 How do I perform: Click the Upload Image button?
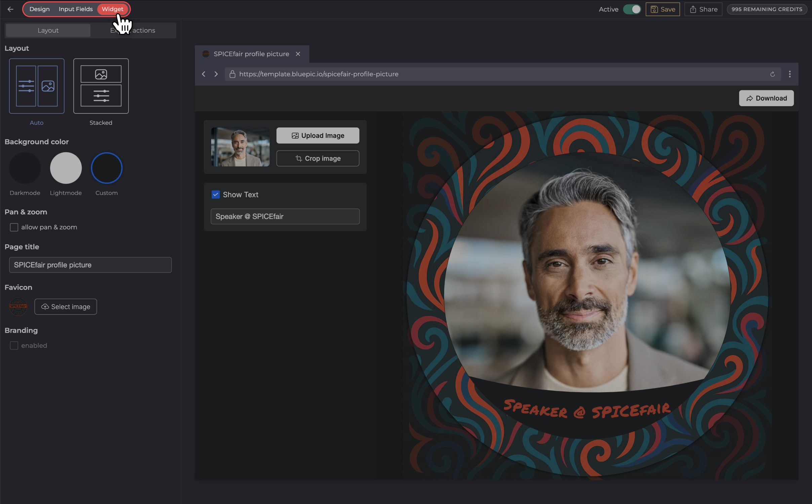(318, 136)
